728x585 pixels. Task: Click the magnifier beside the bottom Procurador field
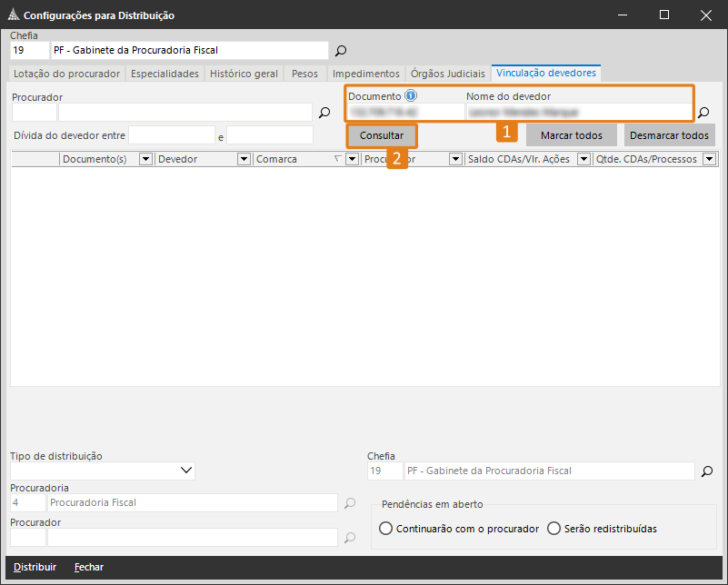(350, 537)
